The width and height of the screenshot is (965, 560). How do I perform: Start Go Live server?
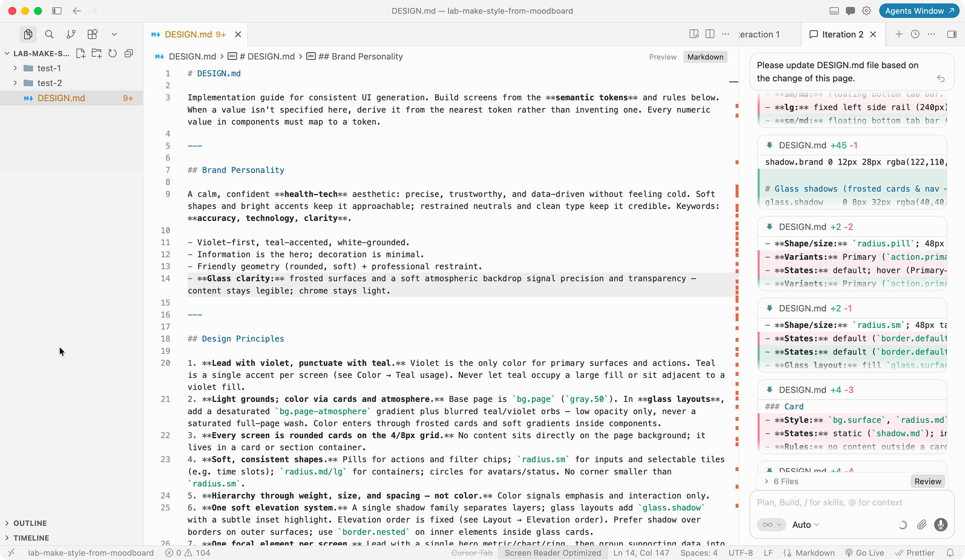coord(864,553)
